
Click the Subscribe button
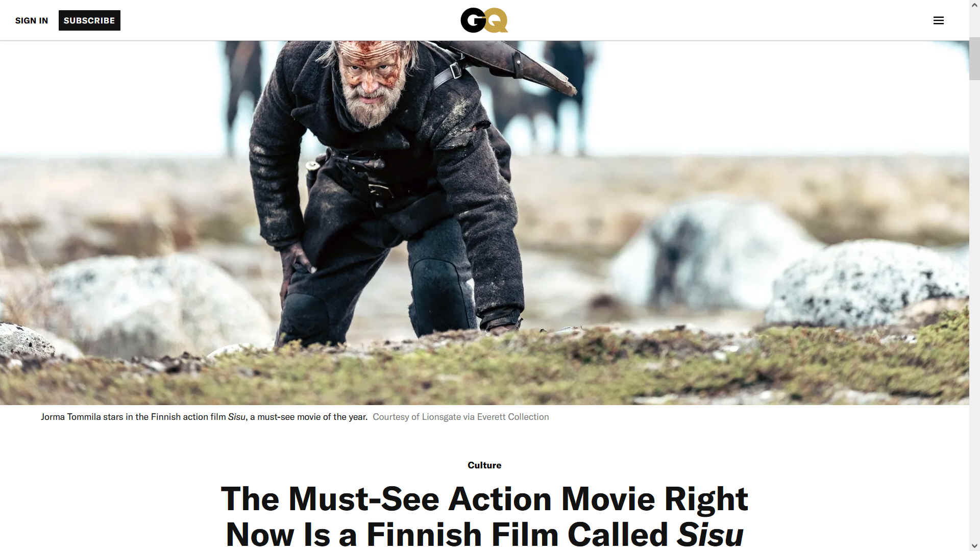tap(89, 20)
